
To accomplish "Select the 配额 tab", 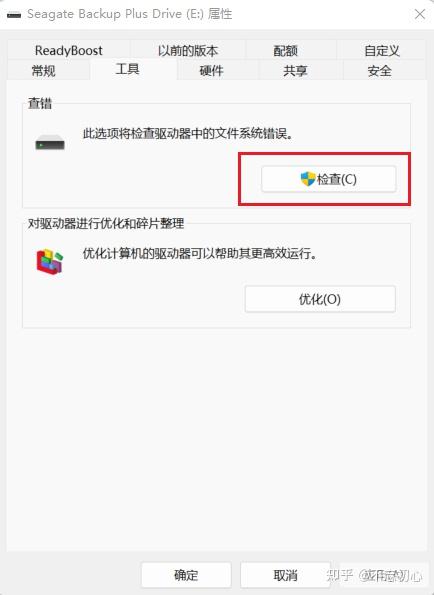I will click(x=285, y=50).
